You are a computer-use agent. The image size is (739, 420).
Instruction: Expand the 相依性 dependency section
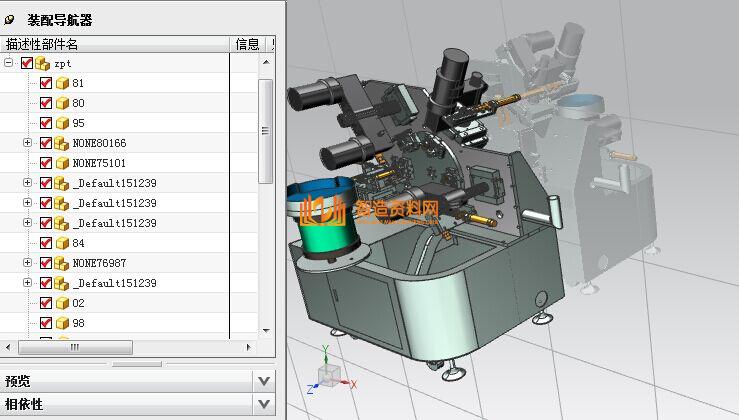pyautogui.click(x=264, y=404)
